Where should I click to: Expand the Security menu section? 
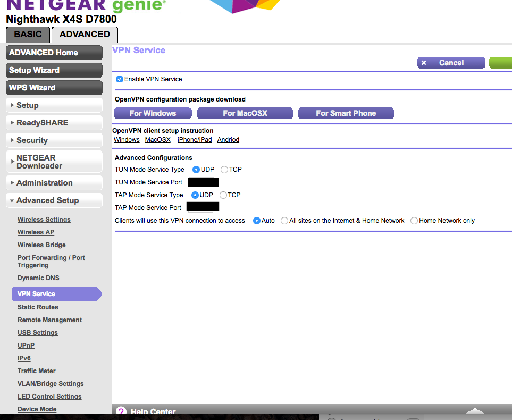[x=54, y=140]
